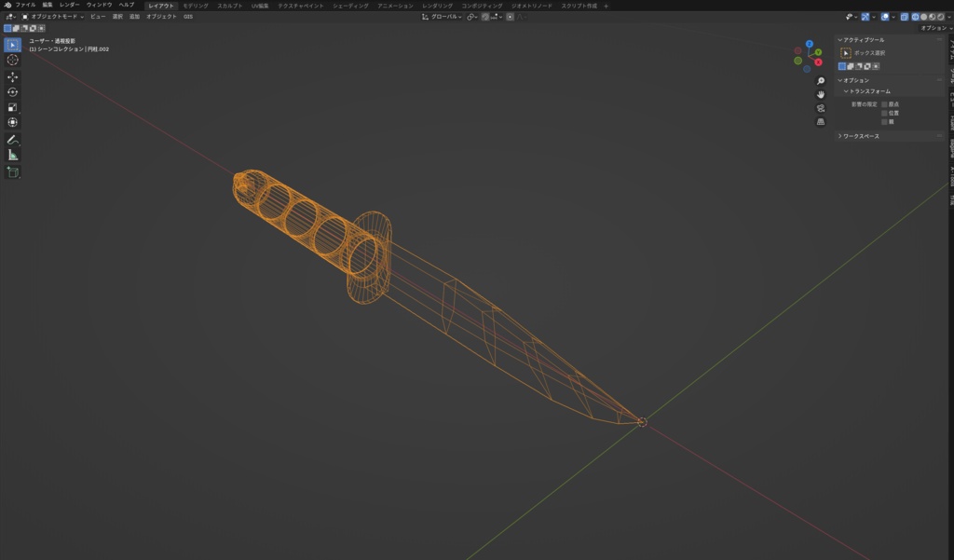Collapse the アクティブツール panel
This screenshot has height=560, width=954.
pos(840,40)
